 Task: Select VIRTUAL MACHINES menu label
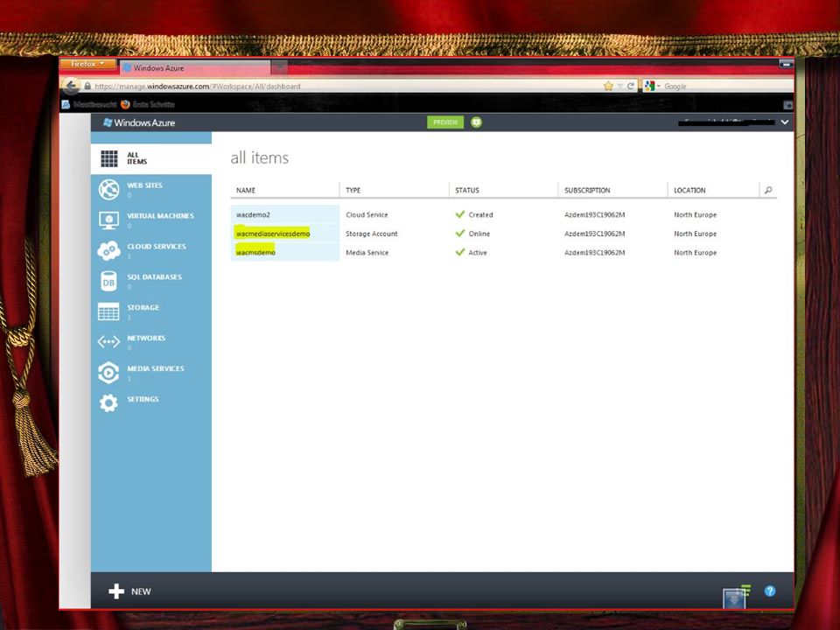(160, 216)
